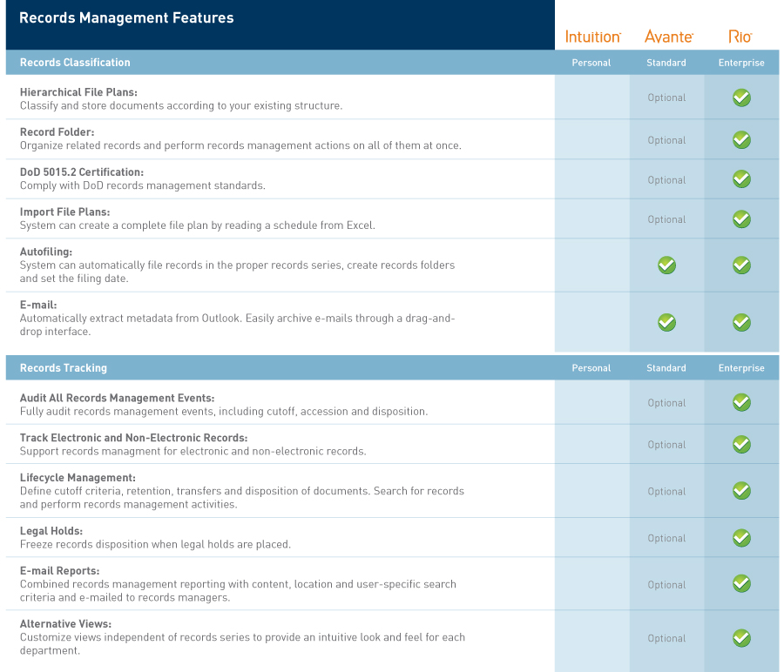Click Enterprise checkmark for Alternative Views
This screenshot has width=784, height=672.
tap(741, 638)
